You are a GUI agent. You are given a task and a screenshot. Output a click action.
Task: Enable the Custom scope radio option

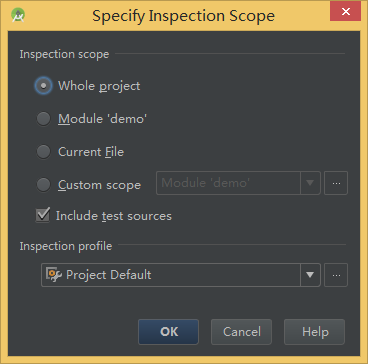click(43, 185)
